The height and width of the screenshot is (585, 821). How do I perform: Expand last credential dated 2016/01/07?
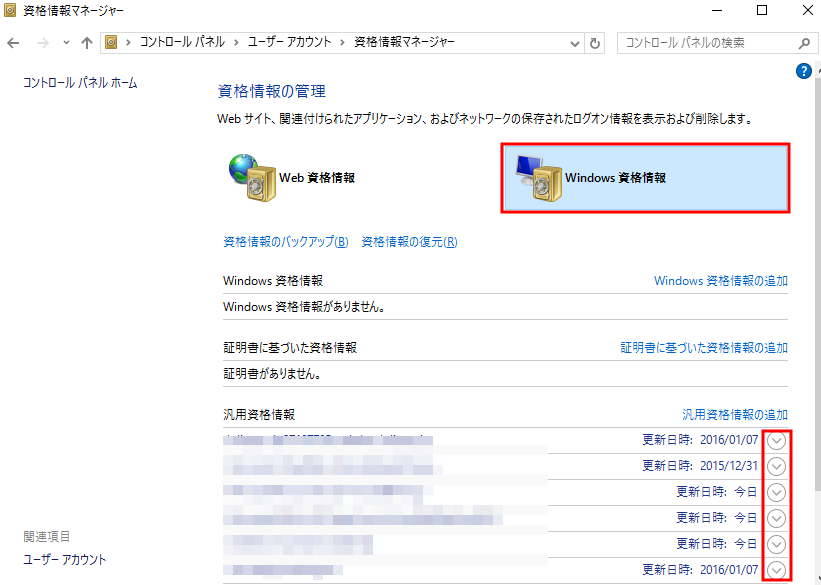point(776,570)
